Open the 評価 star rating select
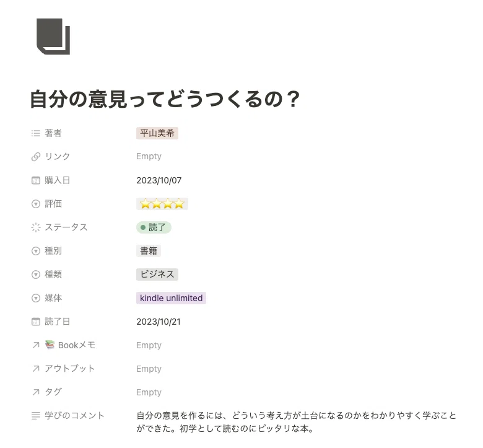This screenshot has width=483, height=448. coord(162,204)
